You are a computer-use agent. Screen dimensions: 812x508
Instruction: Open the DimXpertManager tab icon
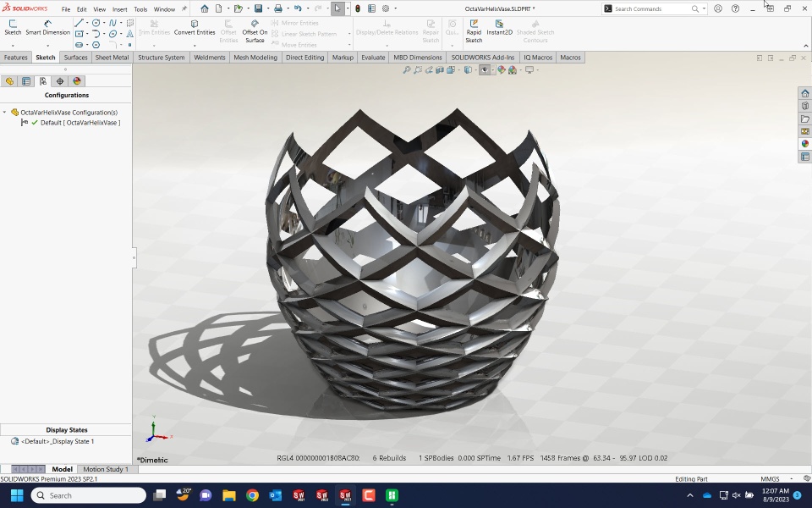click(60, 81)
